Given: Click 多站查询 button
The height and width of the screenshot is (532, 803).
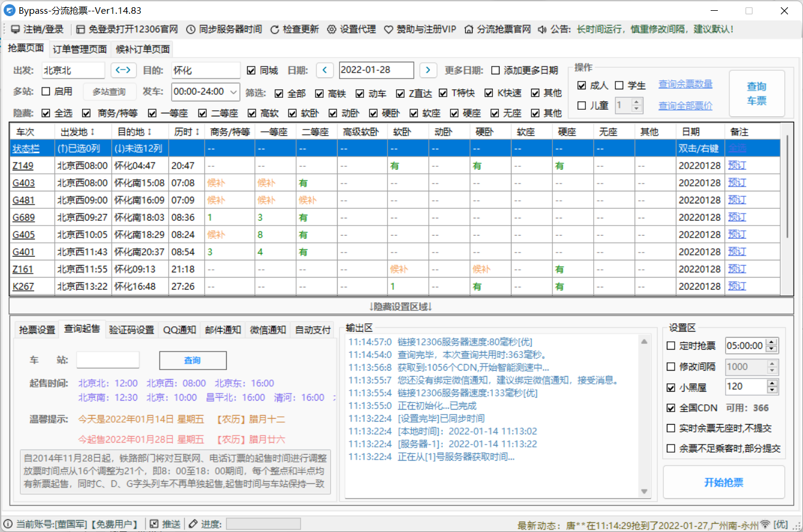Looking at the screenshot, I should (109, 92).
